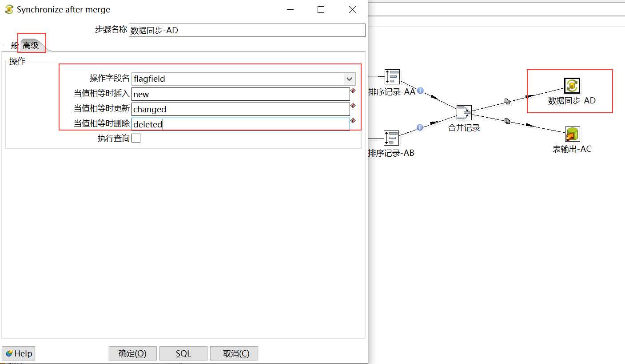This screenshot has width=625, height=364.
Task: Select the 排序记录-AA sort step icon
Action: click(x=392, y=77)
